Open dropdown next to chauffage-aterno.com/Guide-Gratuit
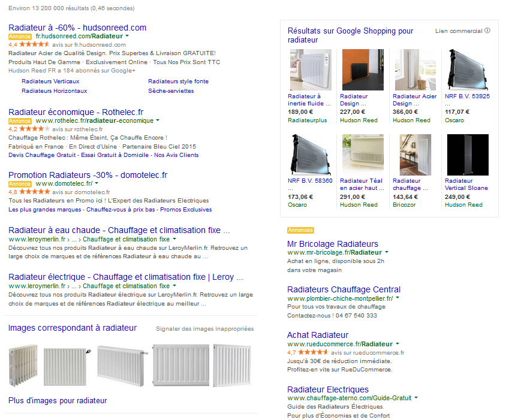This screenshot has width=515, height=420. pos(416,398)
